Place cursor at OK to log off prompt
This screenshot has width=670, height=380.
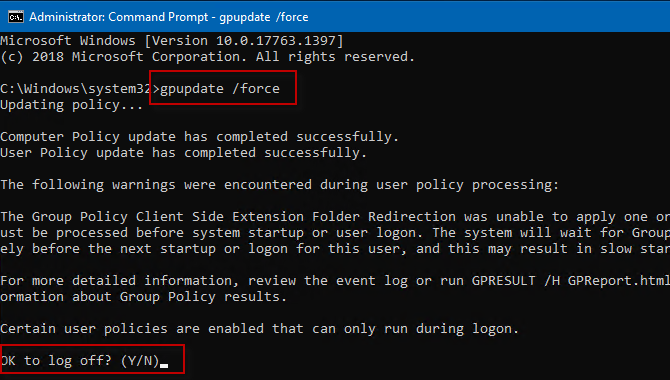point(80,361)
